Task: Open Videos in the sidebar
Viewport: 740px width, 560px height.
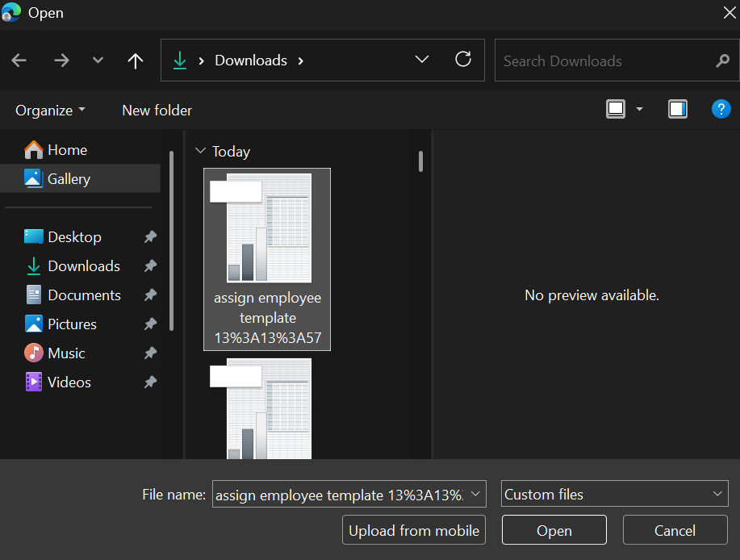Action: click(69, 382)
